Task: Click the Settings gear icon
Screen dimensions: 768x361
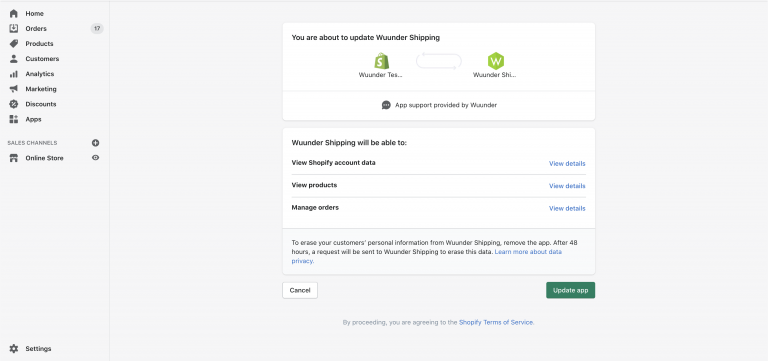Action: point(14,349)
